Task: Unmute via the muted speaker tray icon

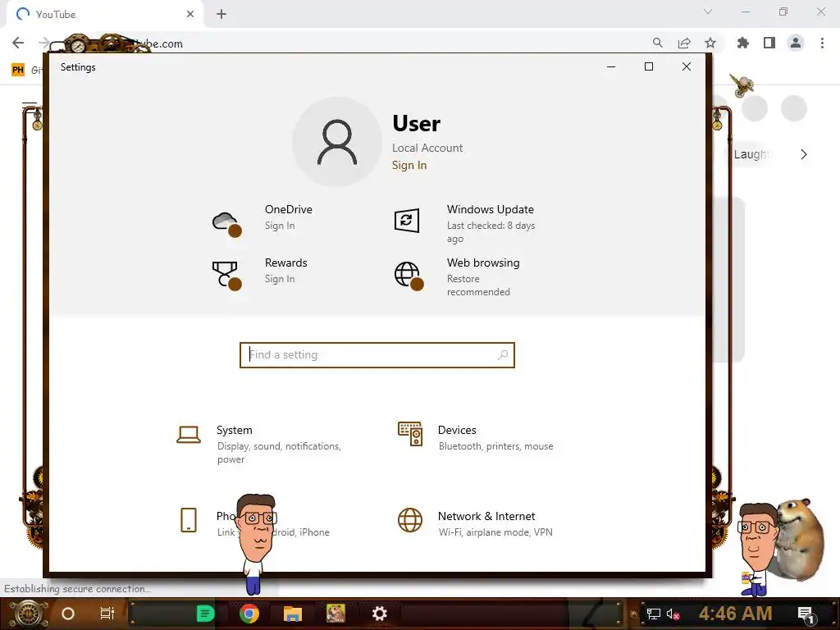Action: (673, 614)
